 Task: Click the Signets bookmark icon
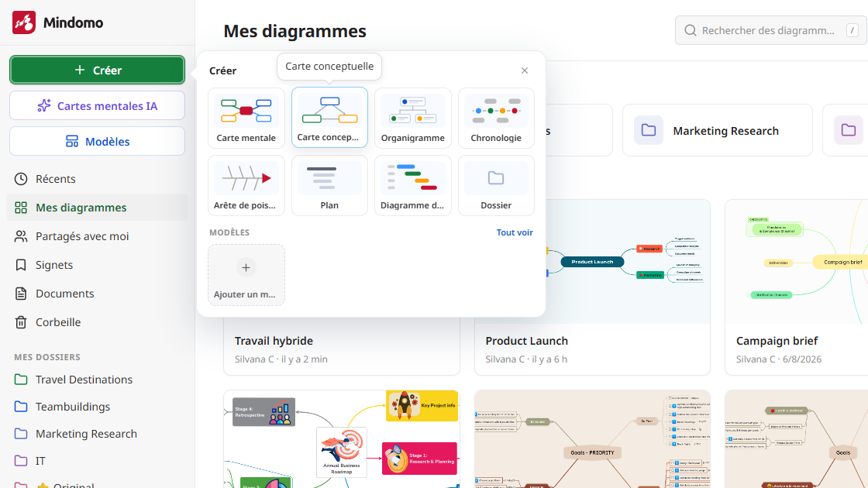[x=21, y=265]
